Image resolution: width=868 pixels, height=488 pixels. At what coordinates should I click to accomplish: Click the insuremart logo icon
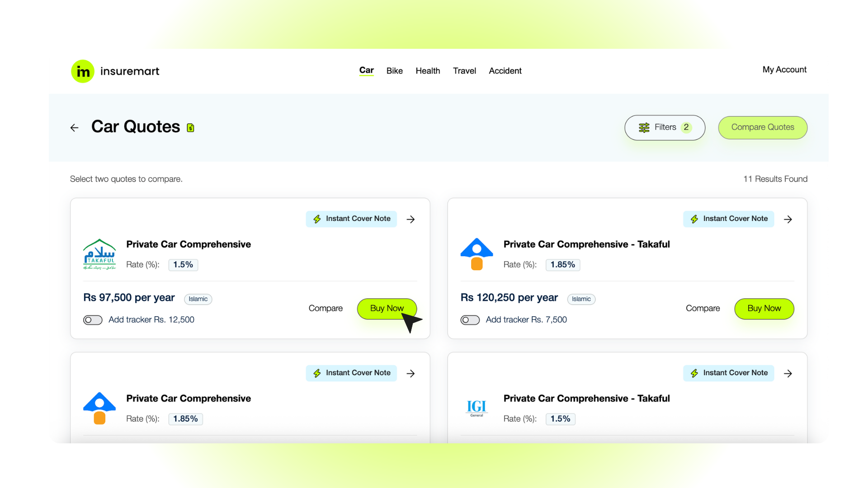click(x=83, y=71)
